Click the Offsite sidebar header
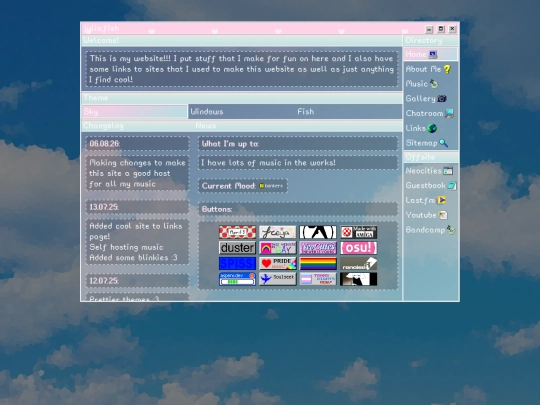Screen dimensions: 540x405 click(x=431, y=157)
